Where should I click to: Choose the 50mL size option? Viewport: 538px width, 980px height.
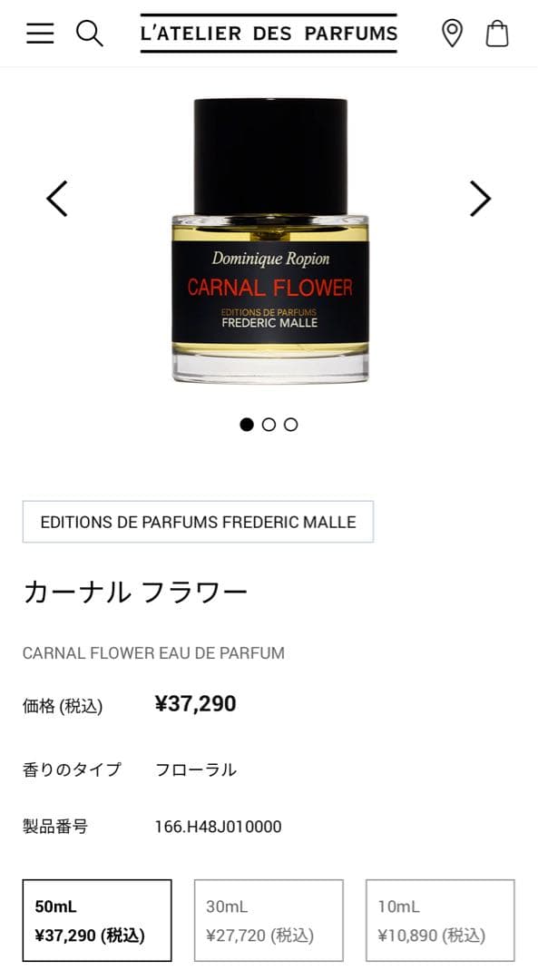pyautogui.click(x=97, y=920)
